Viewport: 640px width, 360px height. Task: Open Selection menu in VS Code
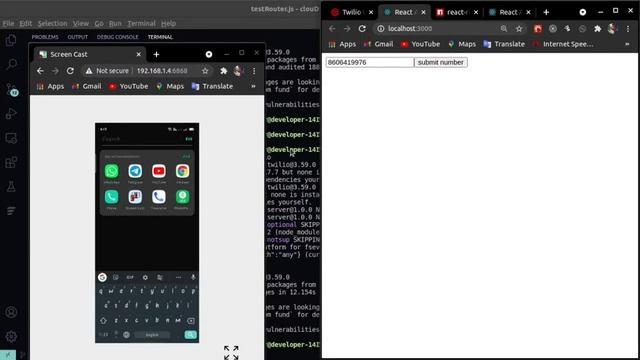[x=52, y=23]
